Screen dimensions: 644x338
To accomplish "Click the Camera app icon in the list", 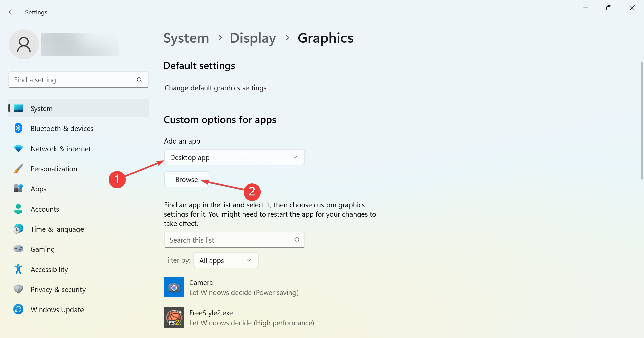I will tap(174, 287).
